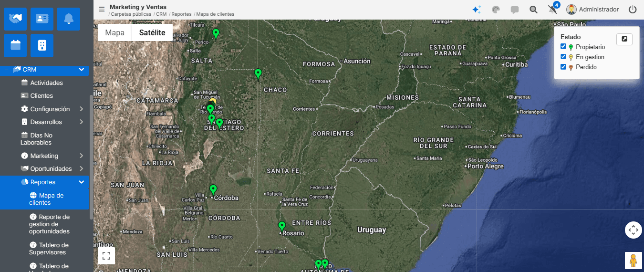Open muted notifications bell with badge 4
The image size is (644, 272).
point(553,9)
